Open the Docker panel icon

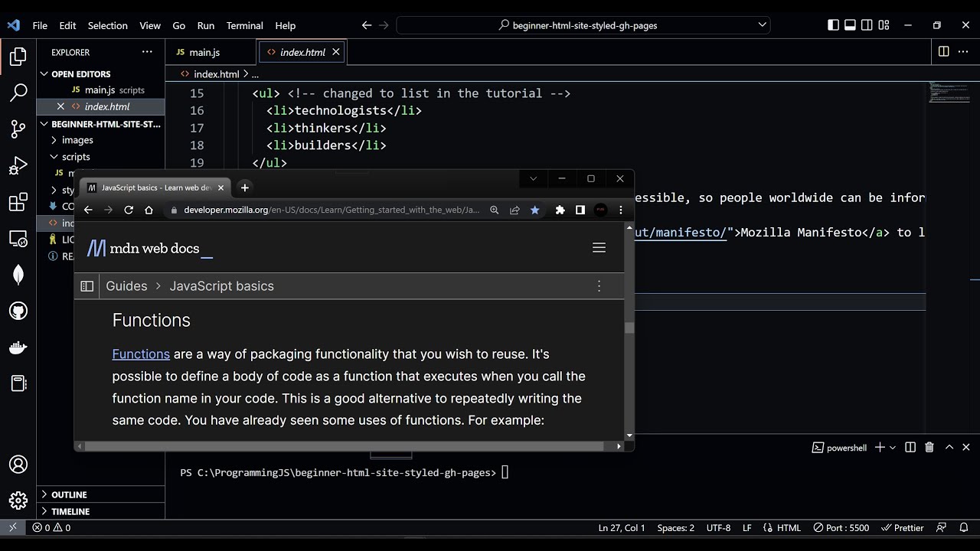[18, 348]
